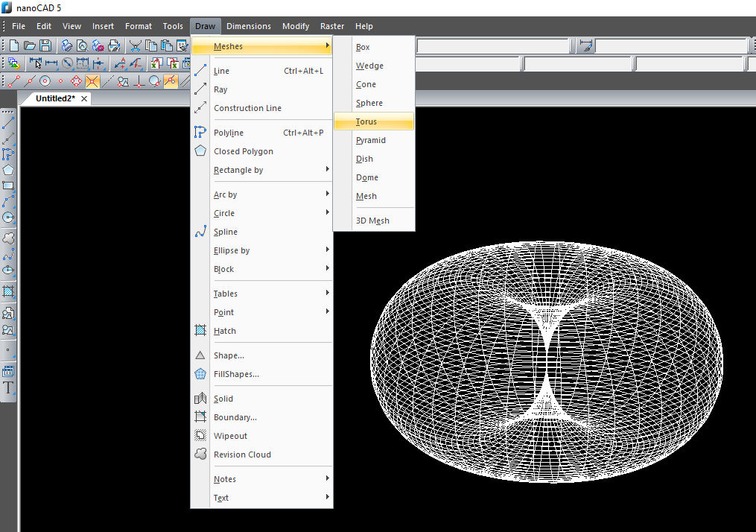
Task: Toggle Endpoint object snap
Action: tap(14, 81)
